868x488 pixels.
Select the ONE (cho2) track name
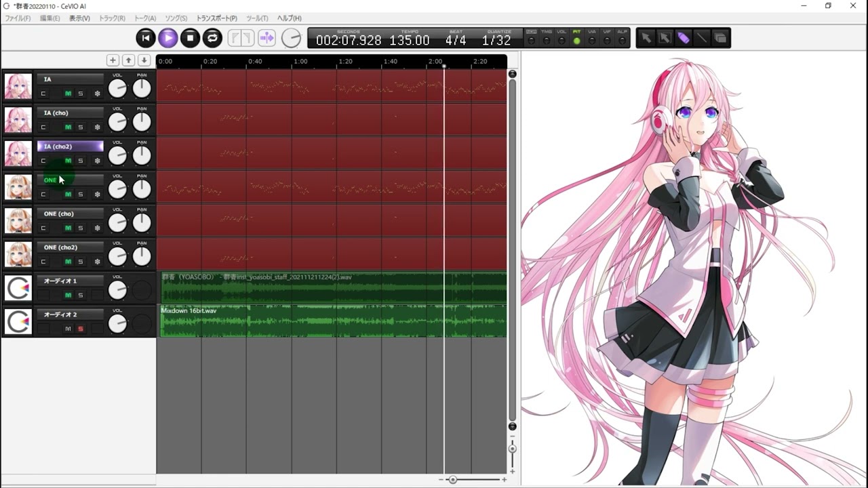[71, 247]
